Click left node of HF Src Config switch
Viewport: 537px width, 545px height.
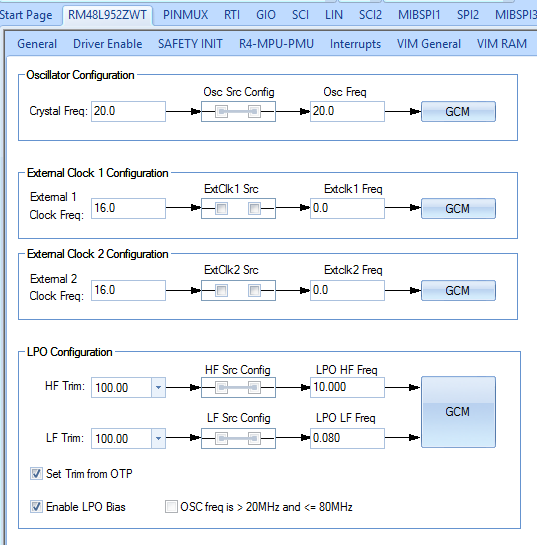pos(221,388)
